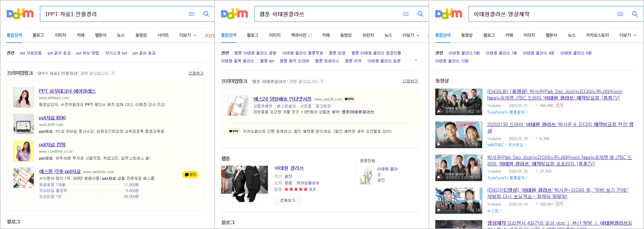
Task: Open 뉴스킹 channel link
Action: click(x=494, y=211)
